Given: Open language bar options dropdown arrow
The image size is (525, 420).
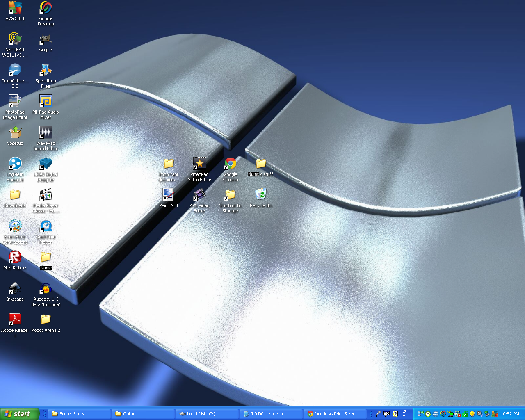Looking at the screenshot, I should click(x=404, y=416).
